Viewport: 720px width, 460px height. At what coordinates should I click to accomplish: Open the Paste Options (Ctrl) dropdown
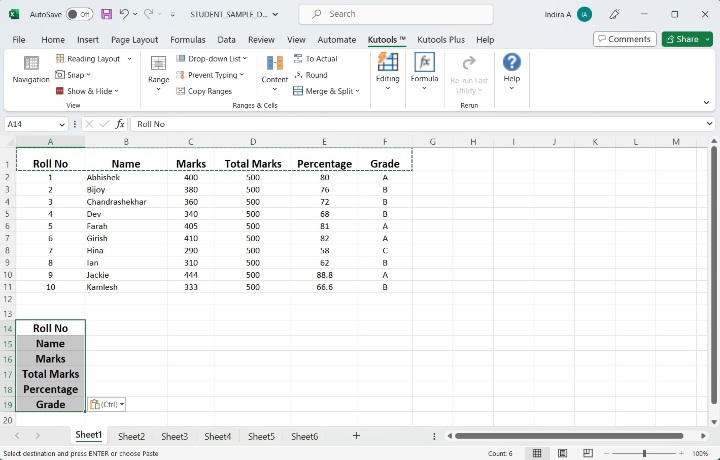[x=107, y=404]
